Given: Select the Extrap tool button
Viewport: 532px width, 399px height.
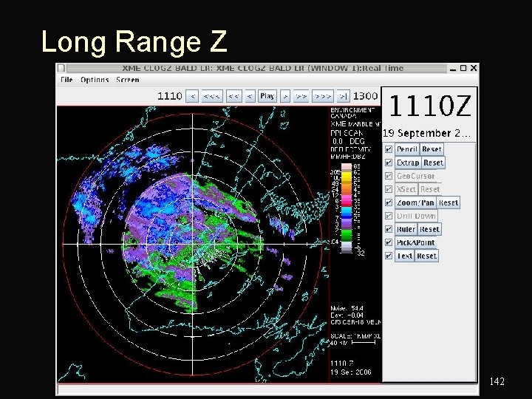Looking at the screenshot, I should [x=408, y=163].
